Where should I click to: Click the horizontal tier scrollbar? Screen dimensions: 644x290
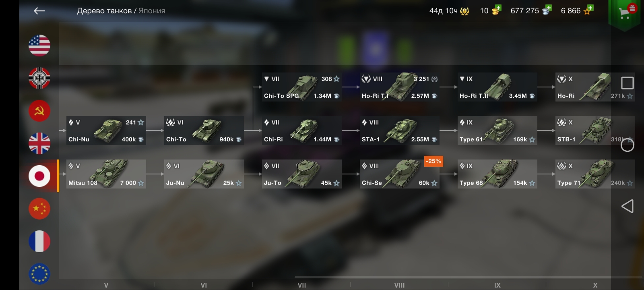469,277
